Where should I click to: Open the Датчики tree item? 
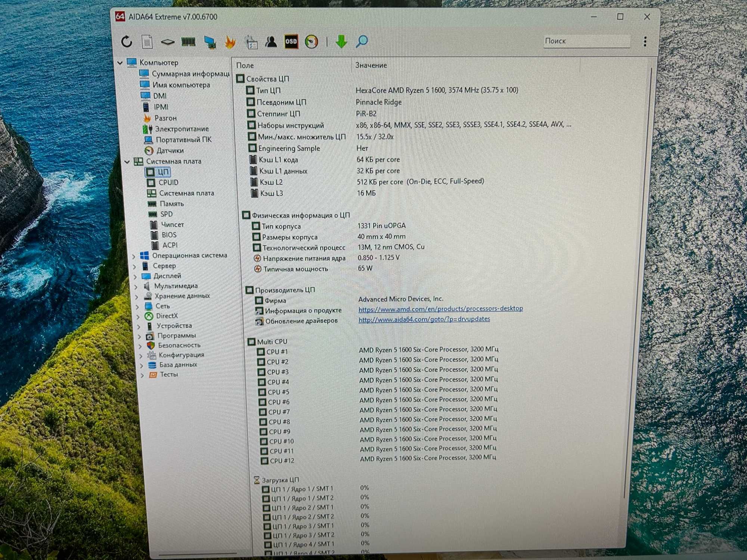tap(165, 150)
